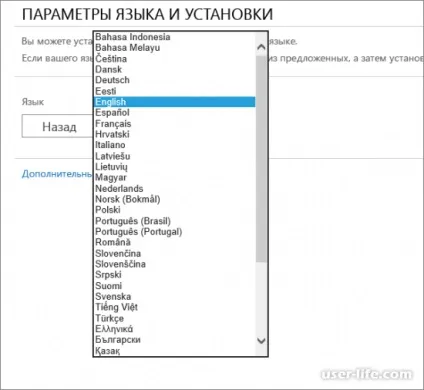Image resolution: width=424 pixels, height=390 pixels.
Task: Choose Eesti from the list
Action: pyautogui.click(x=175, y=91)
